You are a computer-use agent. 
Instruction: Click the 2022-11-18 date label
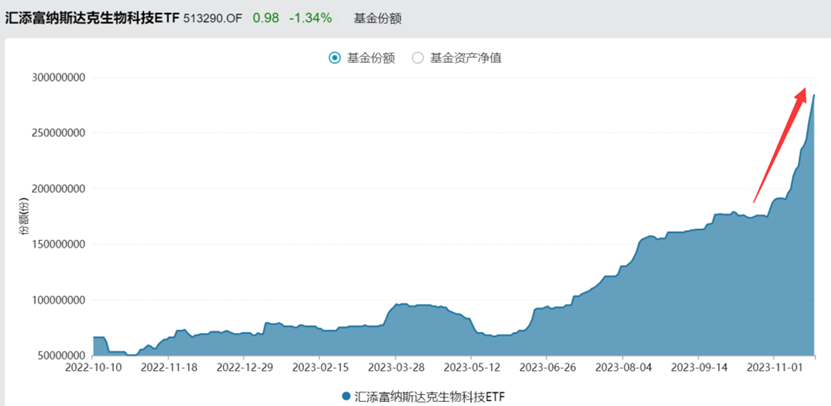point(168,367)
